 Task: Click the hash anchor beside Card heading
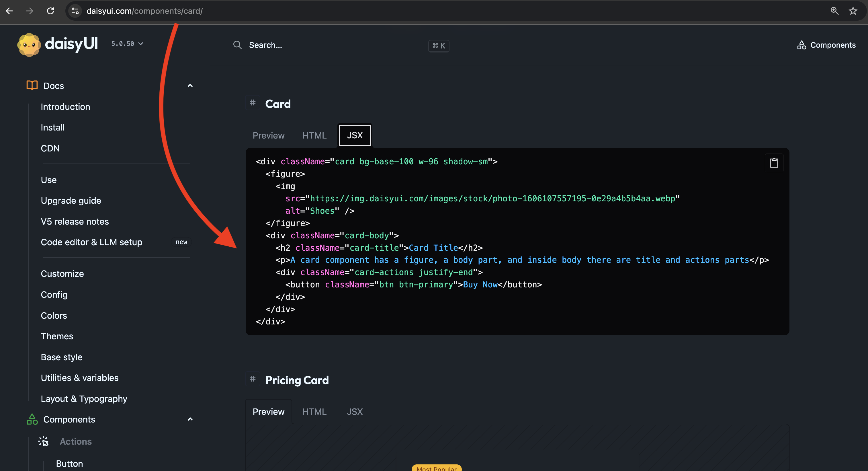pos(252,102)
